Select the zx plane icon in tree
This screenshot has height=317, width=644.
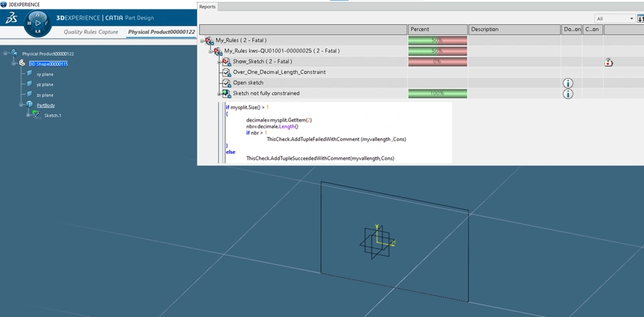pyautogui.click(x=29, y=94)
